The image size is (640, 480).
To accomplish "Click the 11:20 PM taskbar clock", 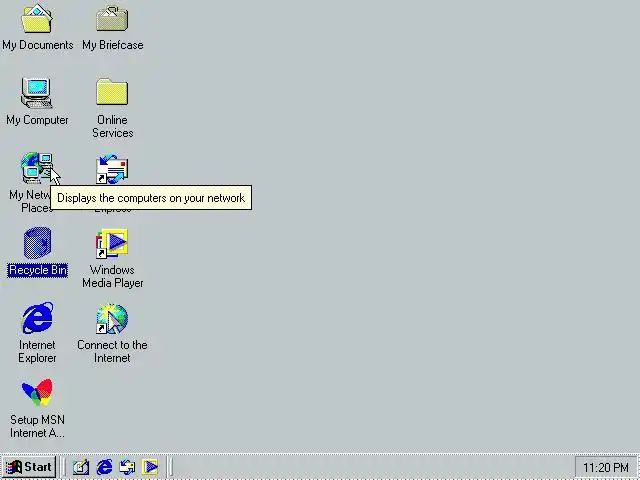I will coord(605,467).
